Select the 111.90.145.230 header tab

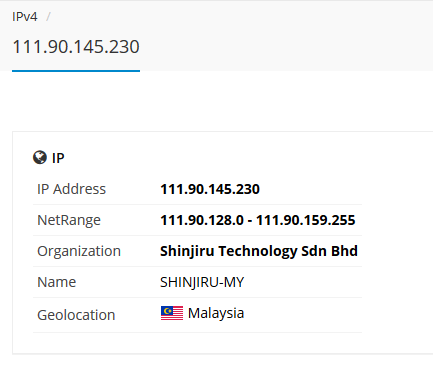pos(76,47)
